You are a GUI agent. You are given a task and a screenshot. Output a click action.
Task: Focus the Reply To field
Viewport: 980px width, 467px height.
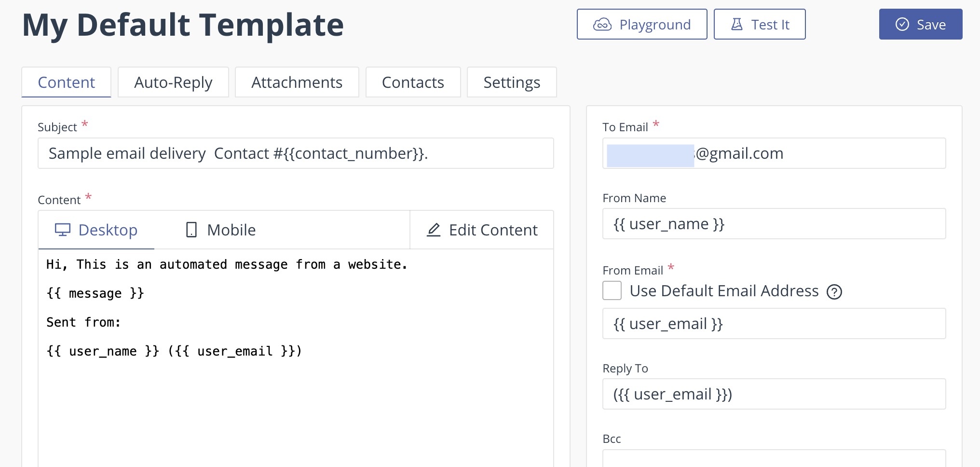coord(774,394)
